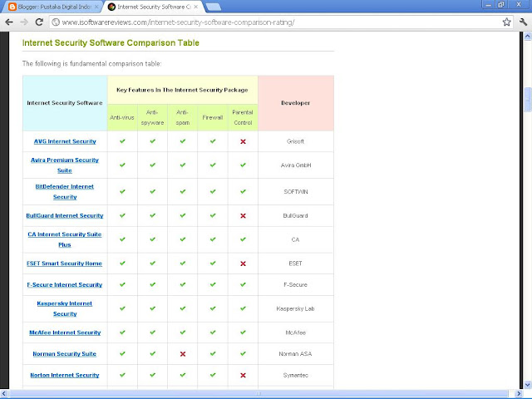Click the red X in AVG row
The width and height of the screenshot is (532, 399).
click(x=243, y=141)
